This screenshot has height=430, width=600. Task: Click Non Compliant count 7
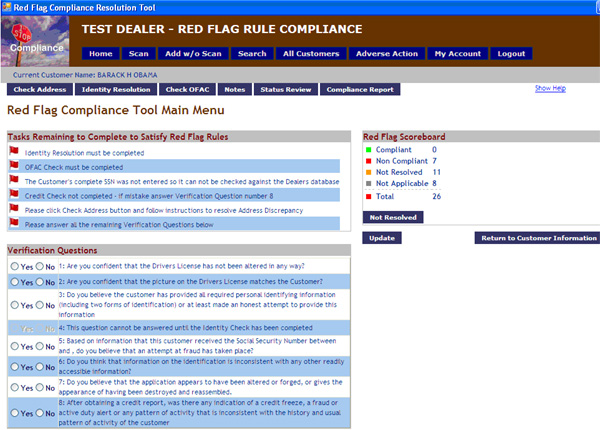(x=434, y=161)
